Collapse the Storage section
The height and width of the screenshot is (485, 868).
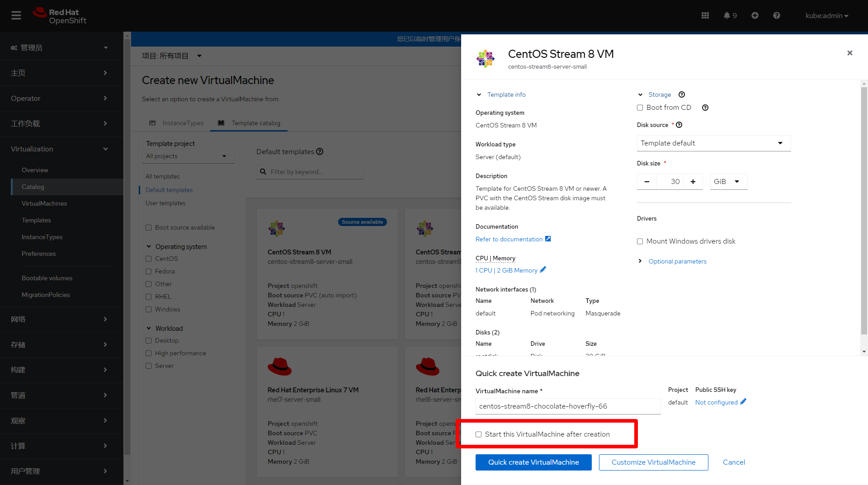click(655, 94)
